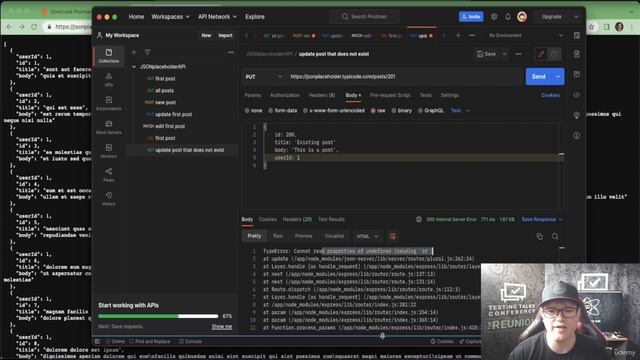
Task: Click the environment quick look icon
Action: pyautogui.click(x=576, y=36)
